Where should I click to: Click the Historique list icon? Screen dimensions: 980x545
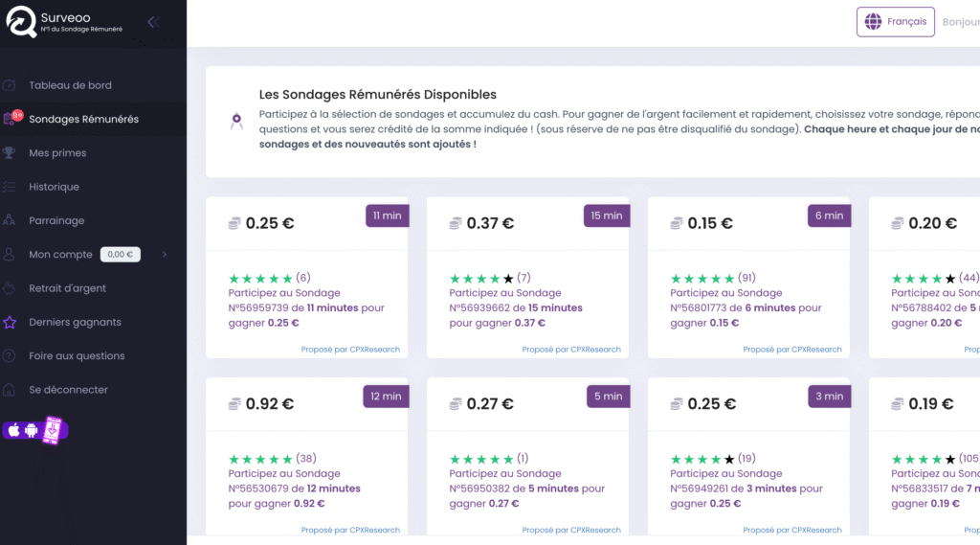pos(10,187)
